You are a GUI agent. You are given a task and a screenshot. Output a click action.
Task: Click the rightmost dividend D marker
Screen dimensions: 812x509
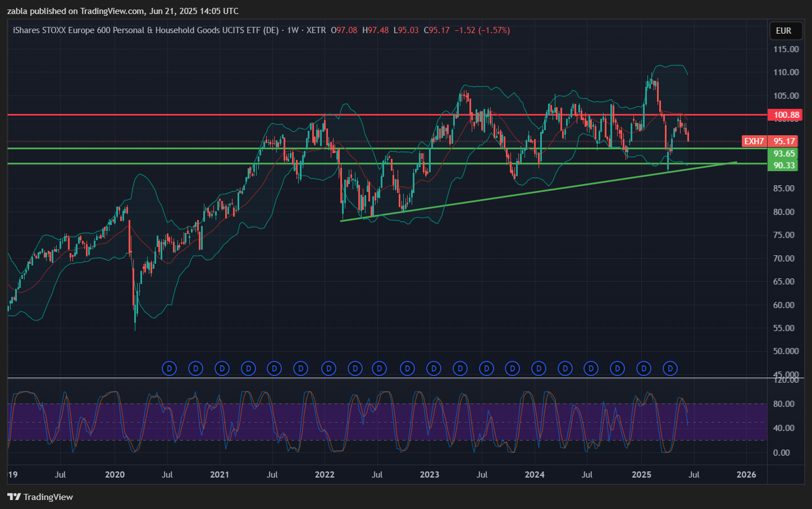(x=670, y=369)
